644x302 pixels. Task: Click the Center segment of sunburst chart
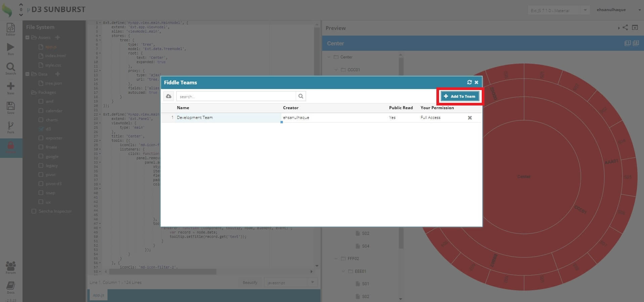click(x=524, y=177)
